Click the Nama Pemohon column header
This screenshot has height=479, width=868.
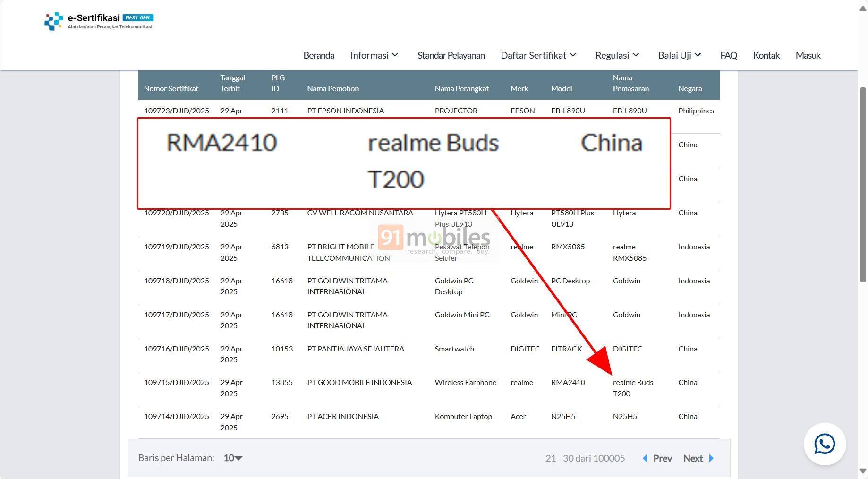point(333,88)
